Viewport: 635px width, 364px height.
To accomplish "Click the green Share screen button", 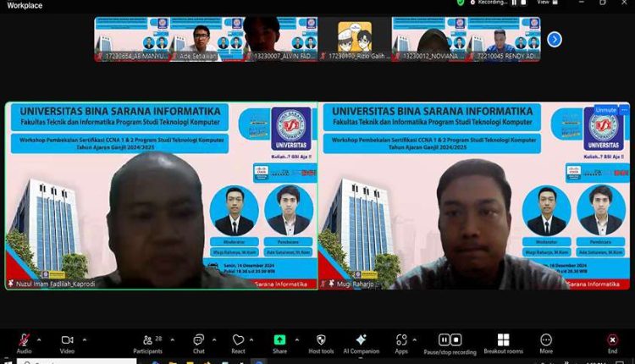I will tap(279, 344).
